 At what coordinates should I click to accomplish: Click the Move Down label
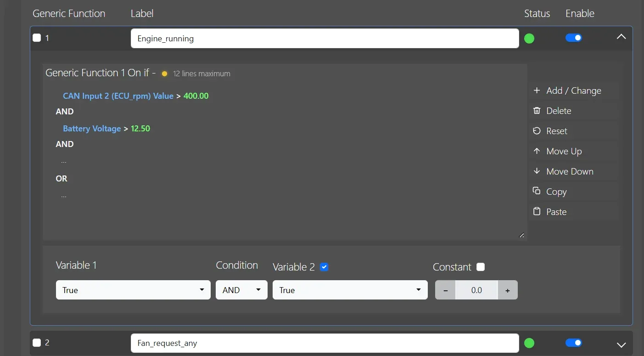[570, 171]
